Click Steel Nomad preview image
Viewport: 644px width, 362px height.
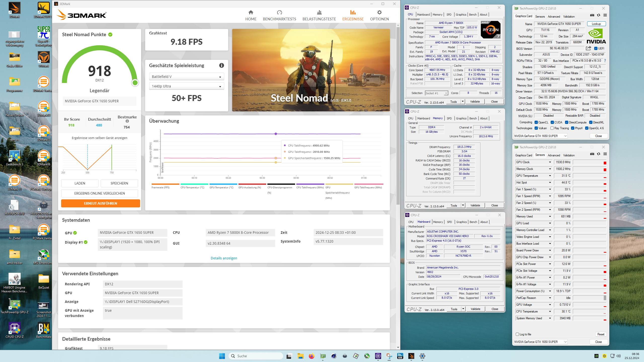[311, 70]
